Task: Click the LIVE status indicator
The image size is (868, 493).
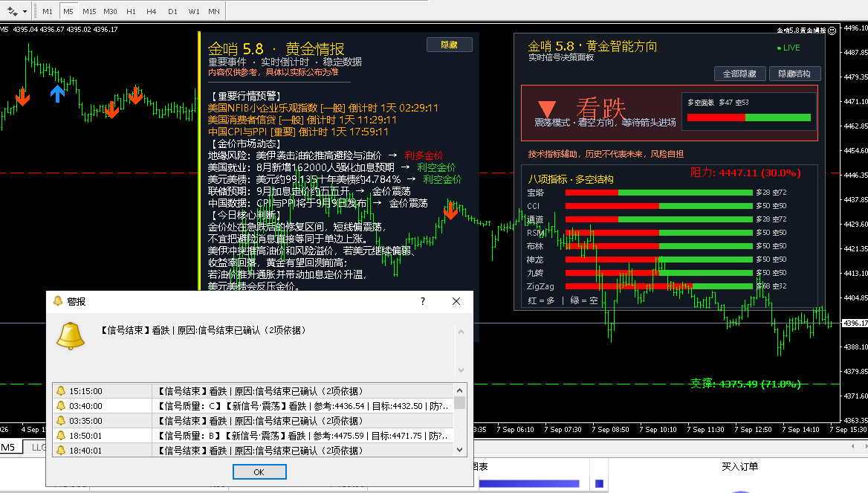Action: pyautogui.click(x=788, y=48)
